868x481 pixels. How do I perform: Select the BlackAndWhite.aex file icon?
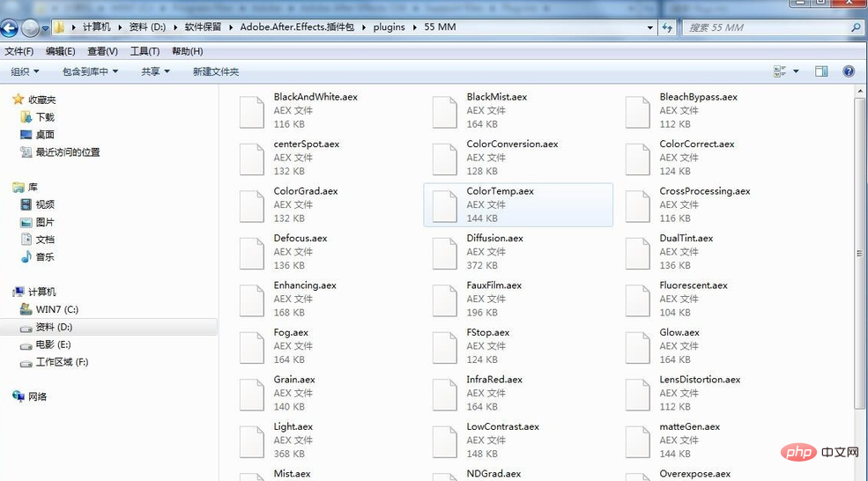pos(251,111)
